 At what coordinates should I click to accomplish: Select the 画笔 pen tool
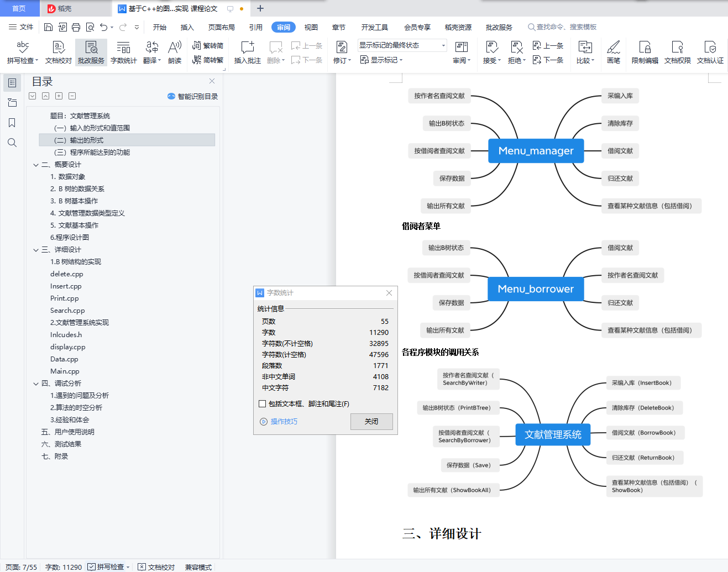tap(614, 53)
